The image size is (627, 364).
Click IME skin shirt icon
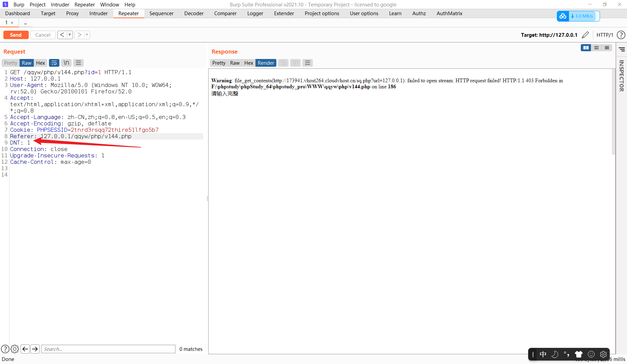click(x=579, y=354)
